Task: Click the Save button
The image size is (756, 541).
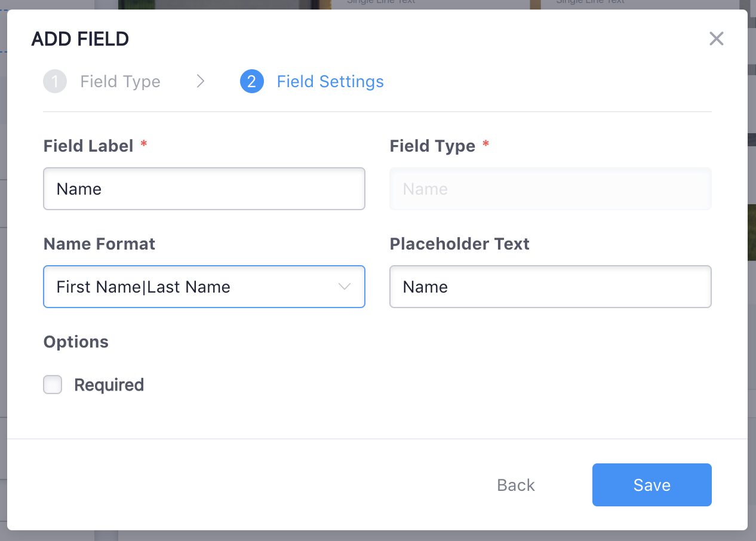Action: pos(651,485)
